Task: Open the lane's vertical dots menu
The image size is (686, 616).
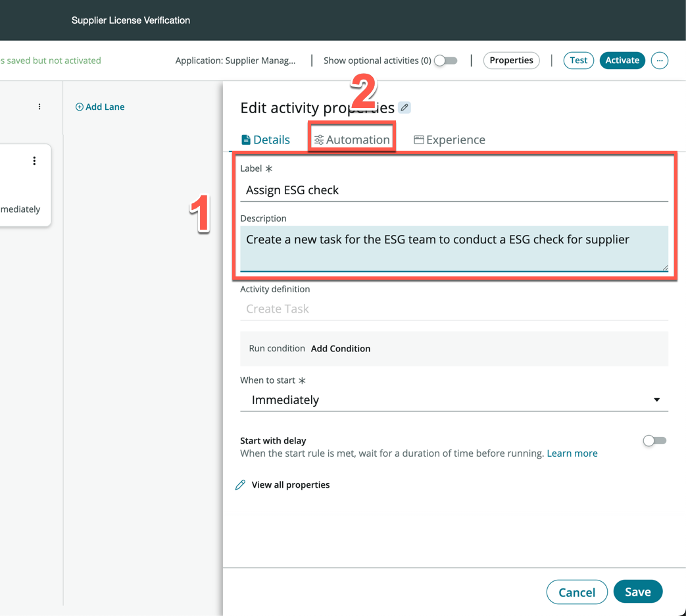Action: [39, 107]
